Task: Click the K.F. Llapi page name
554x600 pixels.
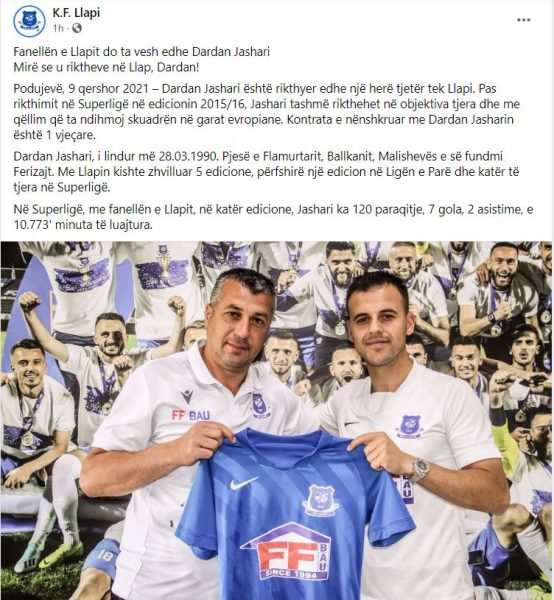Action: point(76,13)
